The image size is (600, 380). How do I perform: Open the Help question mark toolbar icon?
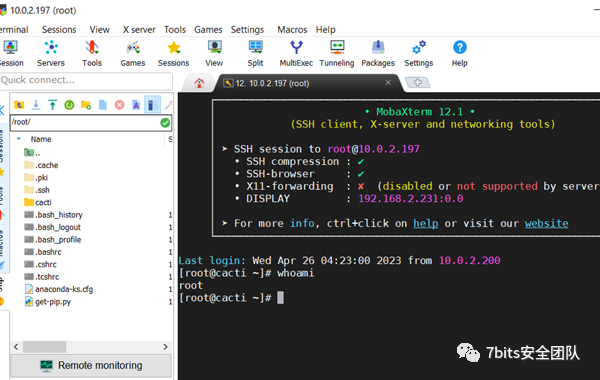coord(460,53)
